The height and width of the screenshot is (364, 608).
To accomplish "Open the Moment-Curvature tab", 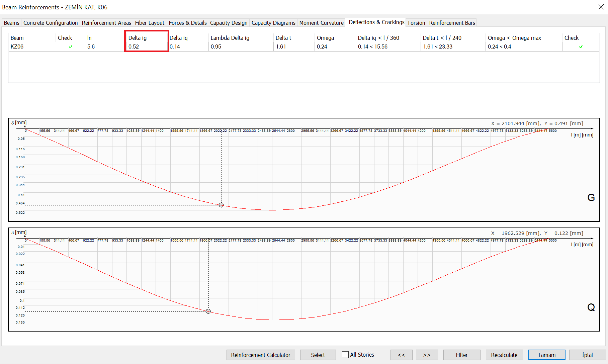I will [321, 23].
